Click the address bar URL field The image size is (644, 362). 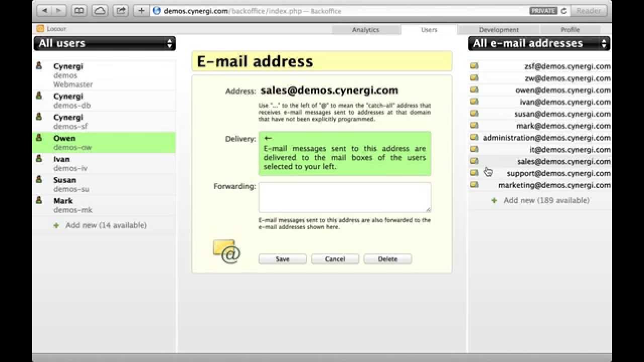tap(360, 11)
